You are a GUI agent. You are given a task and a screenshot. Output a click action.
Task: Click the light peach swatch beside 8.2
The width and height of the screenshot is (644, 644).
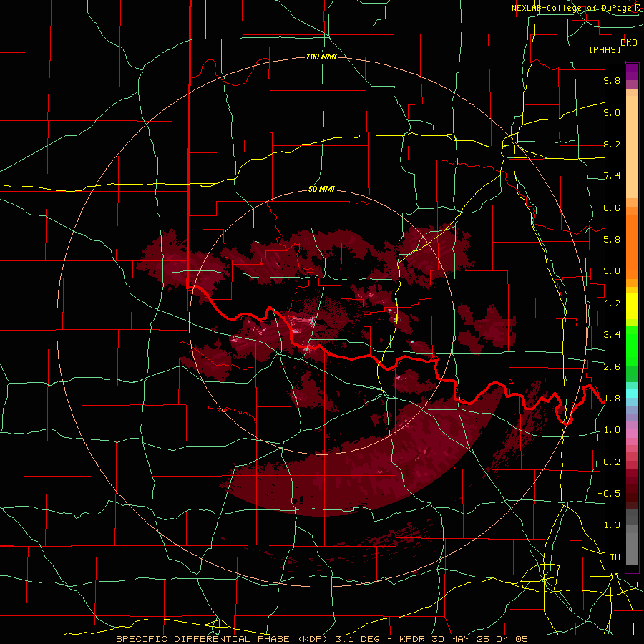[x=632, y=147]
